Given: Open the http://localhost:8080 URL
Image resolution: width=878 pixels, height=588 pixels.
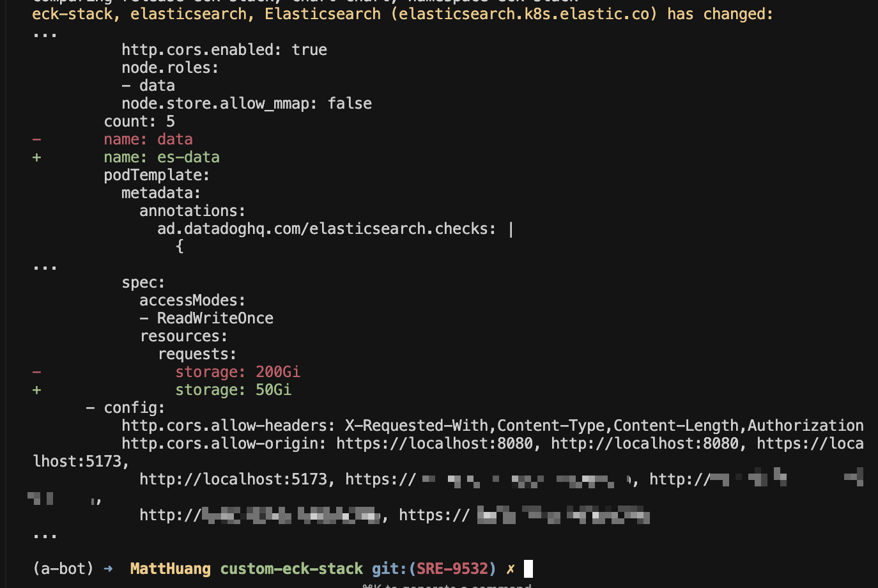Looking at the screenshot, I should [645, 444].
